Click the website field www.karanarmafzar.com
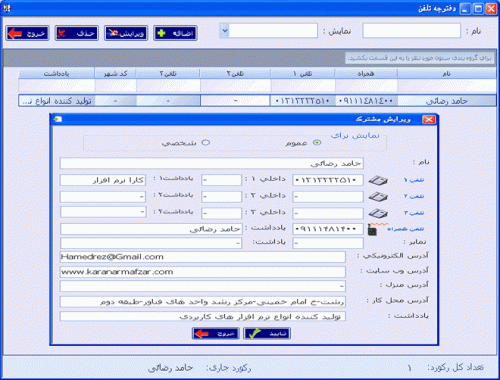This screenshot has width=500, height=380. [x=203, y=272]
